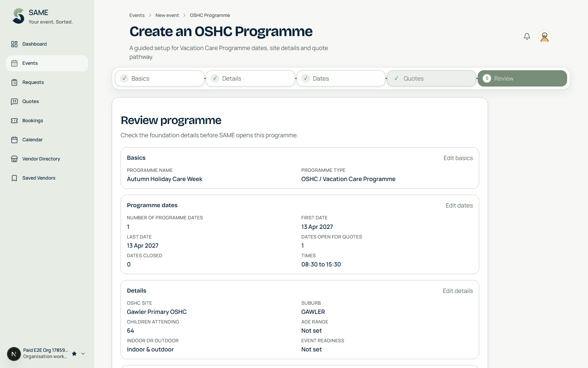Open Bookings menu item label
588x368 pixels.
tap(33, 121)
